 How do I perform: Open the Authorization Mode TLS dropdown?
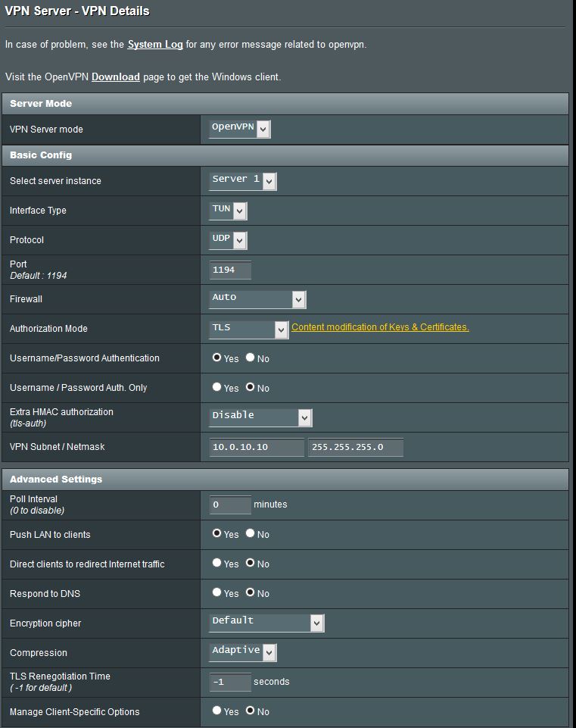(x=249, y=329)
